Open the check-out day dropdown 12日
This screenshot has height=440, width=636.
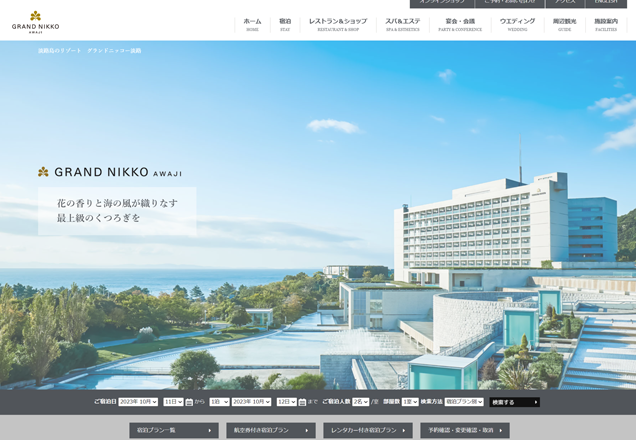[x=286, y=402]
